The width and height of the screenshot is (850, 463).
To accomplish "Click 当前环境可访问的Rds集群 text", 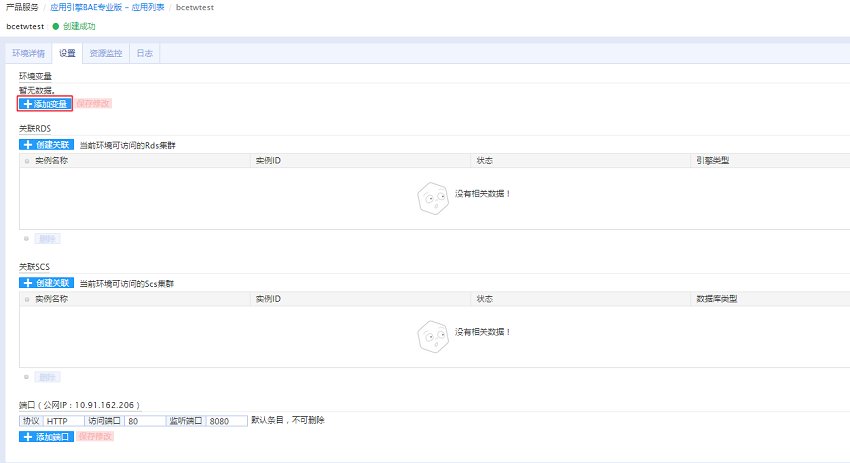I will click(x=127, y=145).
